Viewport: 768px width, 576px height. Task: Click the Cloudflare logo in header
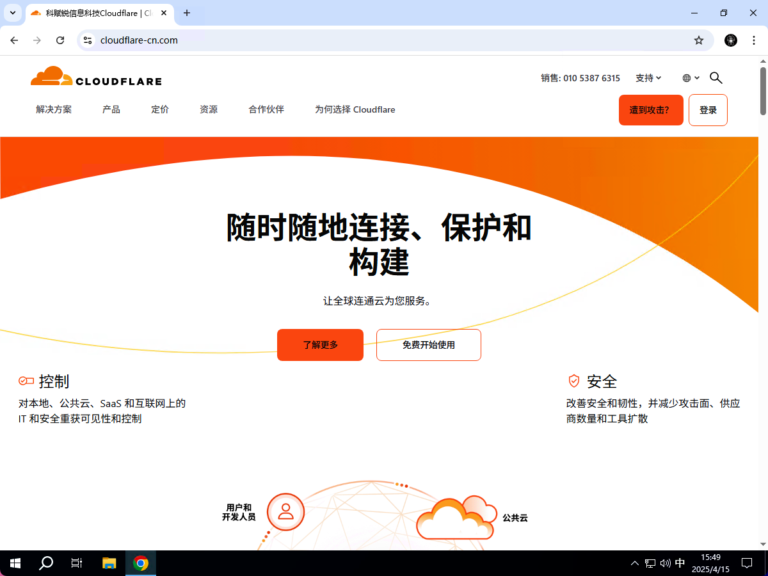[96, 77]
